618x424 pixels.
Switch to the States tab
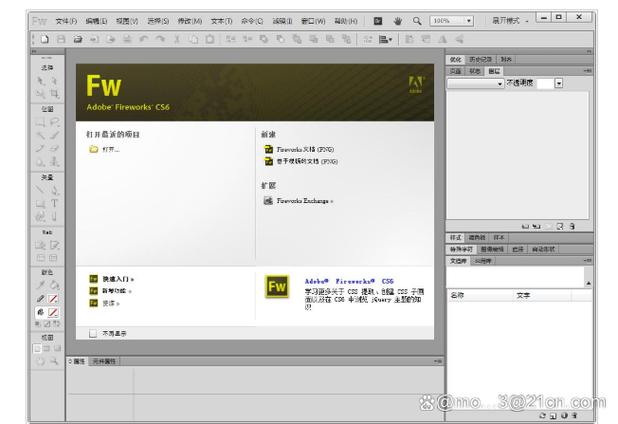pos(475,71)
